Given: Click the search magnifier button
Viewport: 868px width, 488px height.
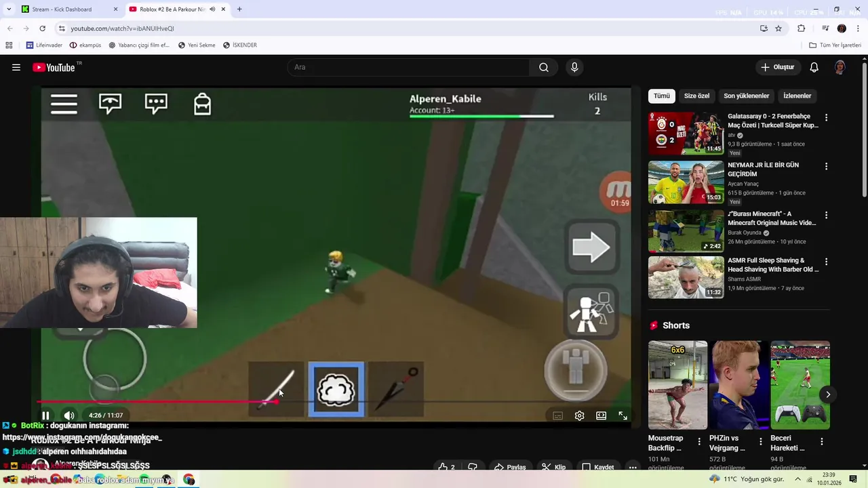Looking at the screenshot, I should (544, 67).
